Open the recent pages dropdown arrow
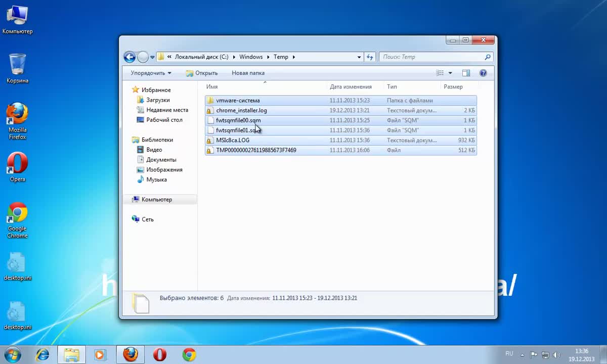Image resolution: width=607 pixels, height=364 pixels. [x=152, y=57]
